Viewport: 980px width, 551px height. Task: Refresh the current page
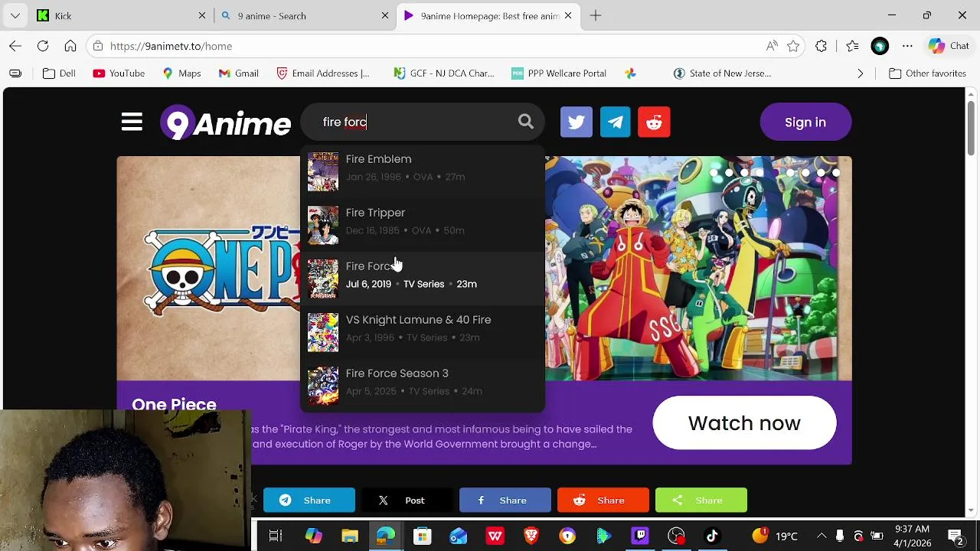coord(43,46)
